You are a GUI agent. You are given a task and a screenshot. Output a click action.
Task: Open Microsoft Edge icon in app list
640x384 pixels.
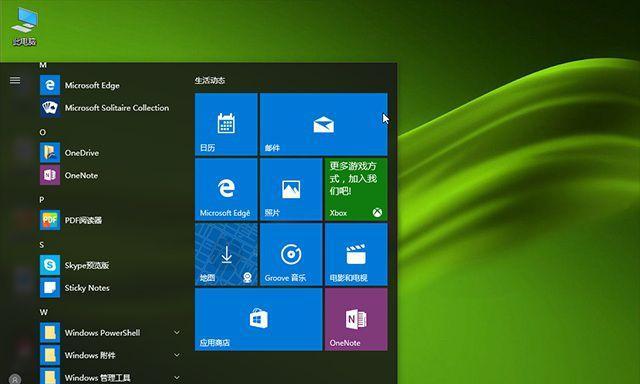coord(50,85)
